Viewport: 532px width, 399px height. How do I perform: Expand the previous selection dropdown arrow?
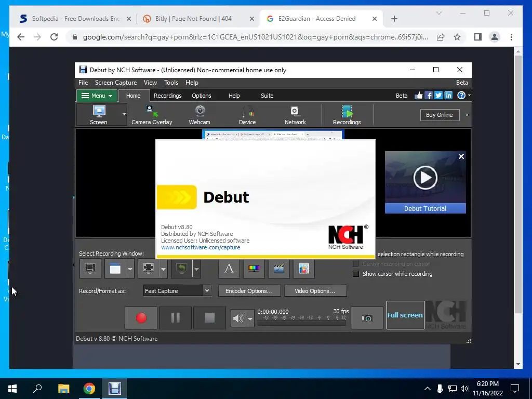pyautogui.click(x=196, y=269)
